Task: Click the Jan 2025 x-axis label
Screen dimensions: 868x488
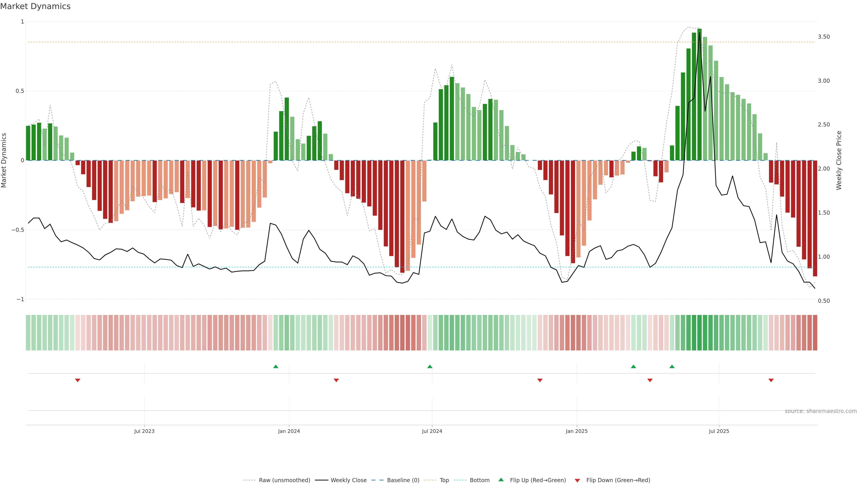Action: tap(577, 431)
